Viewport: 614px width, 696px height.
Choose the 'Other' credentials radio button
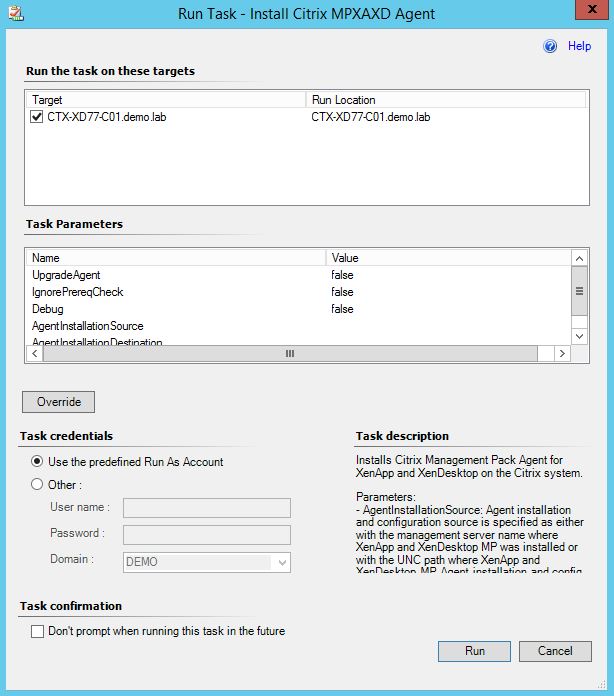pos(38,485)
